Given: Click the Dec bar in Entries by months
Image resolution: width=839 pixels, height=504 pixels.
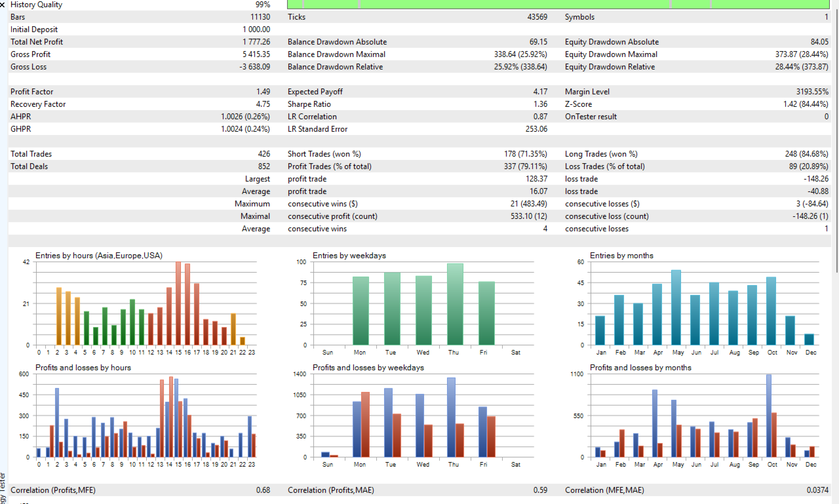Looking at the screenshot, I should tap(810, 339).
